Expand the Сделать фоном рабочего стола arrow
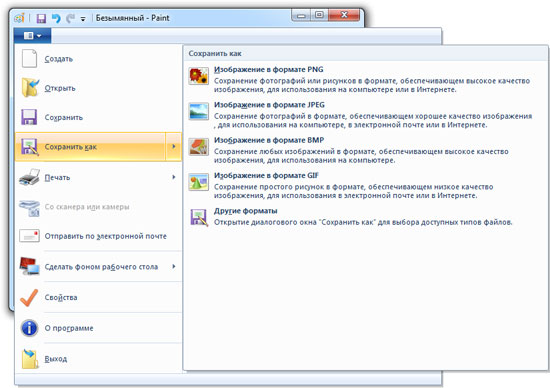550x388 pixels. 174,267
